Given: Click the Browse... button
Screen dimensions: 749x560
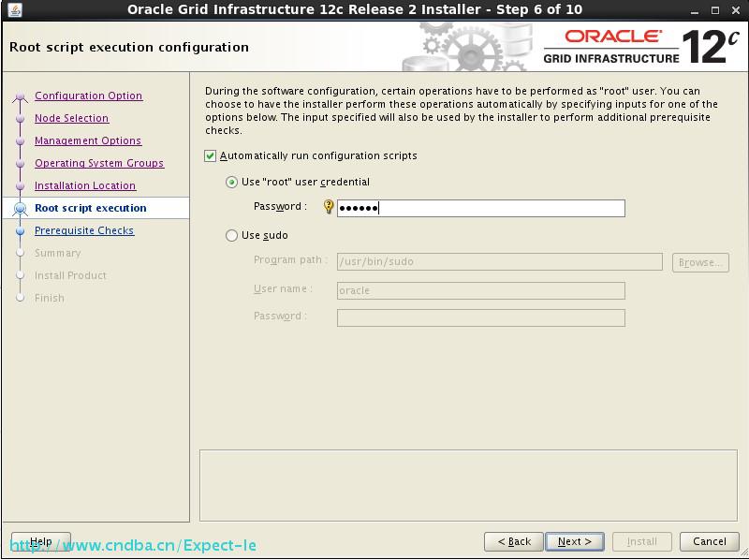Looking at the screenshot, I should [x=700, y=262].
